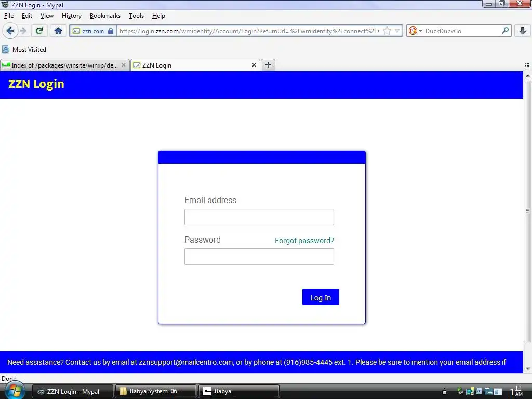The width and height of the screenshot is (532, 399).
Task: Click the clock showing 11 AM
Action: [517, 391]
